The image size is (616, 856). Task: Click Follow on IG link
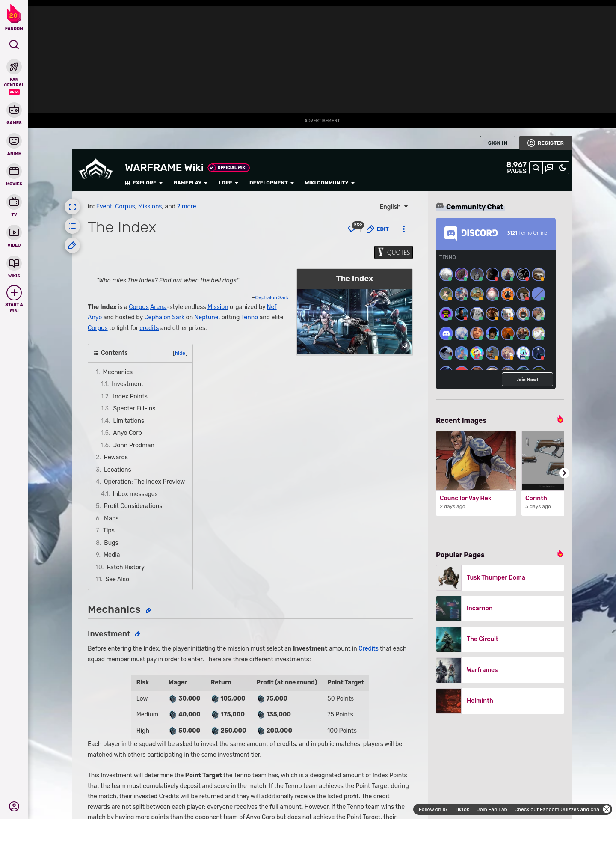point(433,809)
